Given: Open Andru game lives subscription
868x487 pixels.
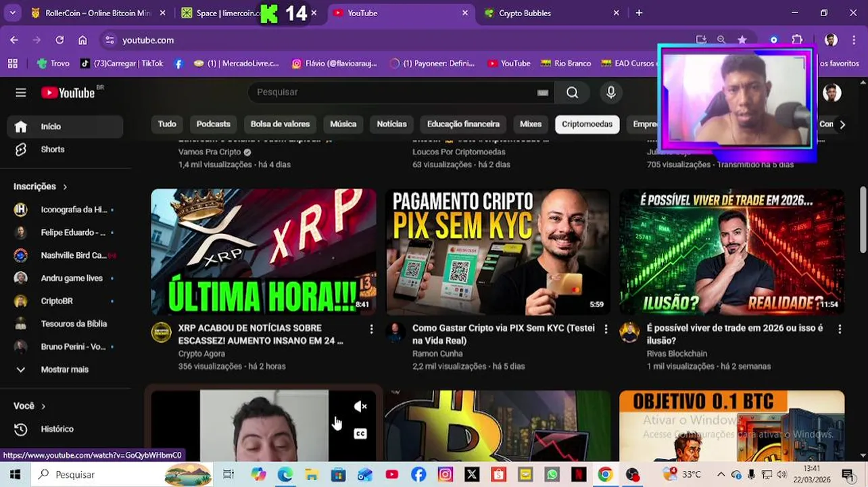Looking at the screenshot, I should coord(65,278).
